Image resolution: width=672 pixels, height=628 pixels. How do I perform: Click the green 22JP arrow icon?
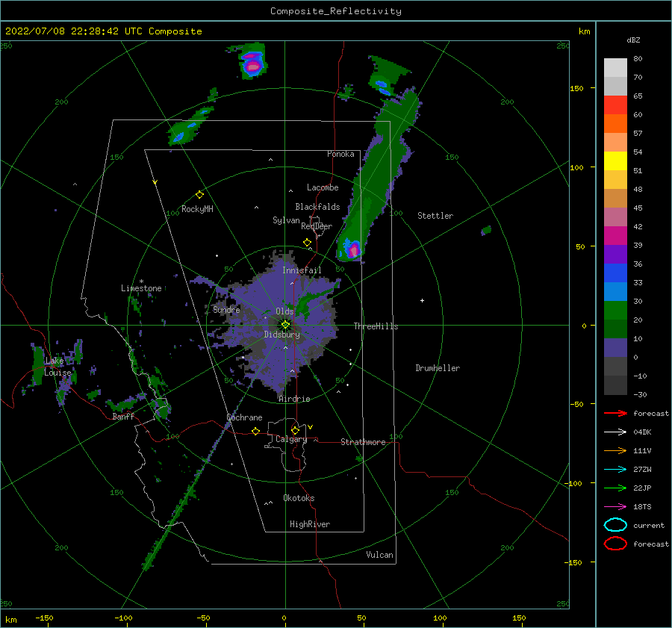pyautogui.click(x=615, y=488)
